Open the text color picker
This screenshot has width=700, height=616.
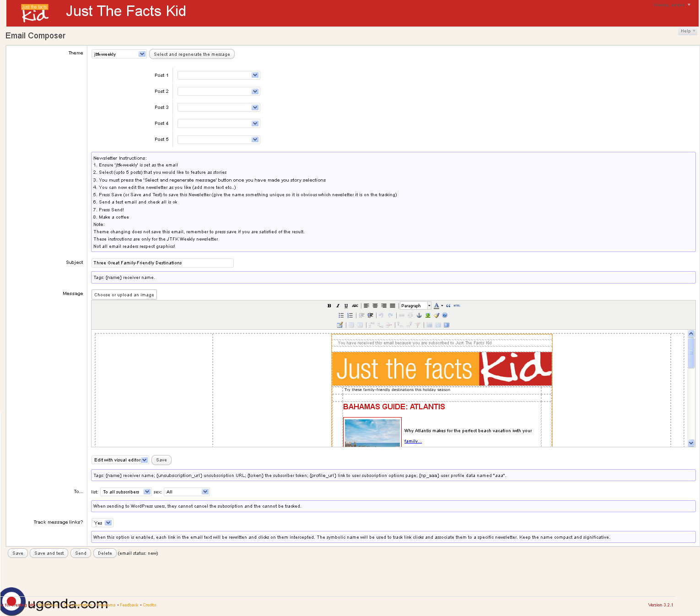click(x=436, y=306)
